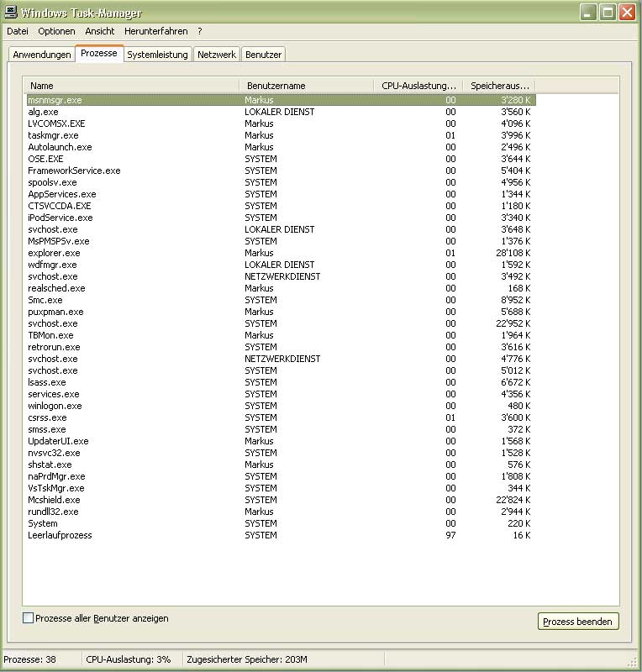Select the Mcshield.exe process
This screenshot has width=642, height=672.
[281, 500]
